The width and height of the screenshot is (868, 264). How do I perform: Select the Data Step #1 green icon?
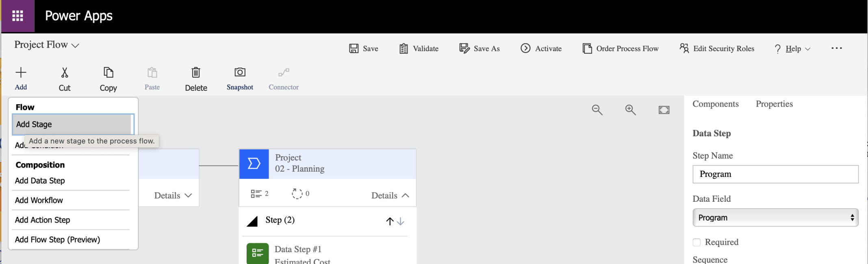[258, 253]
